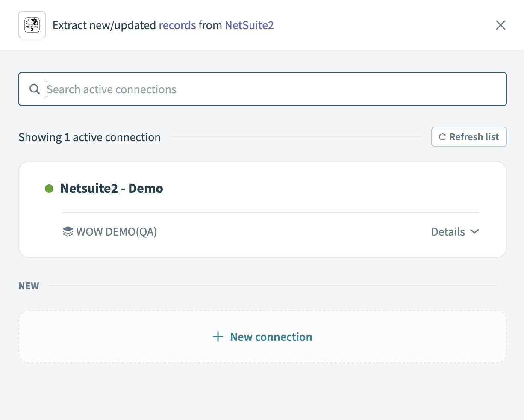The width and height of the screenshot is (524, 420).
Task: Open the records link in the dialog title
Action: click(177, 25)
